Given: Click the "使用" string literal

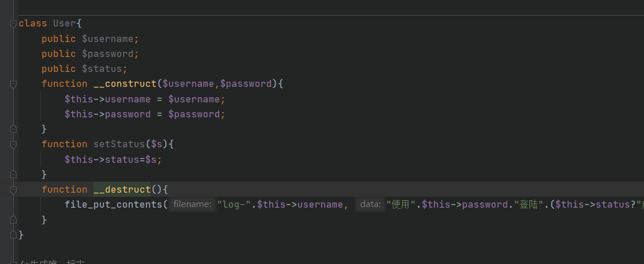Looking at the screenshot, I should click(401, 204).
